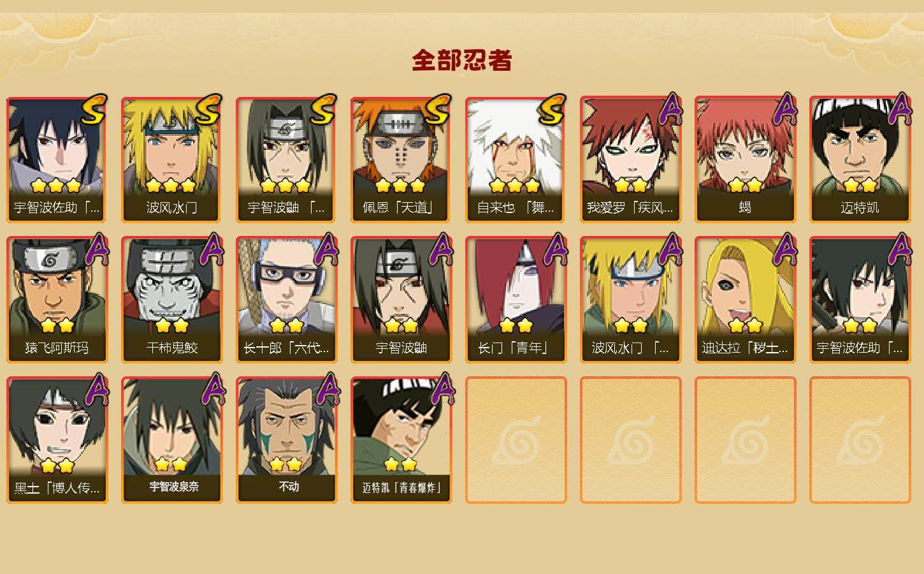
Task: Click the 不动 ninja card
Action: (x=286, y=440)
